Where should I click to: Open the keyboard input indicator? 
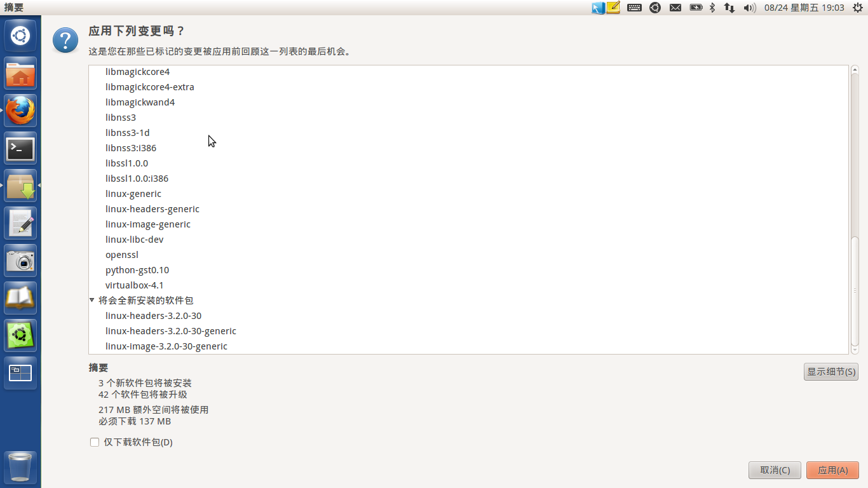click(634, 8)
